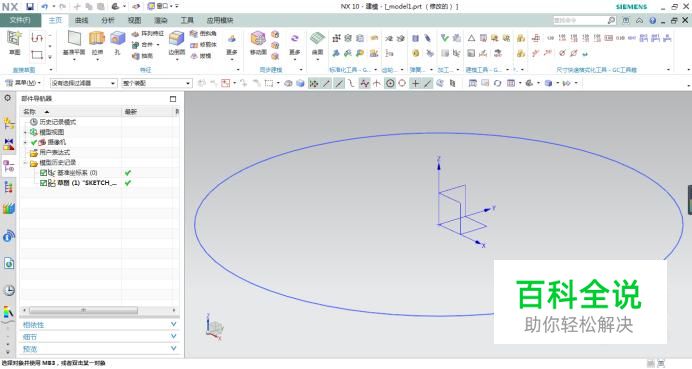The height and width of the screenshot is (369, 692).
Task: Expand the 相依性 dependencies panel
Action: (x=99, y=324)
